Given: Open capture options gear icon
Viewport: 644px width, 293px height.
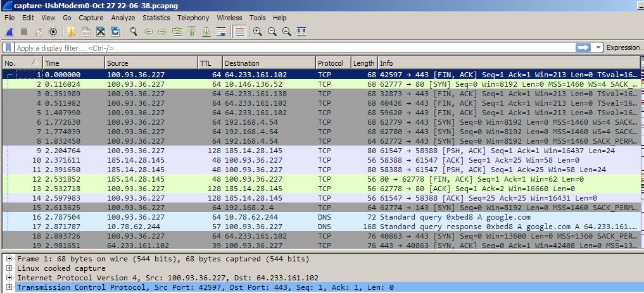Looking at the screenshot, I should [x=53, y=31].
